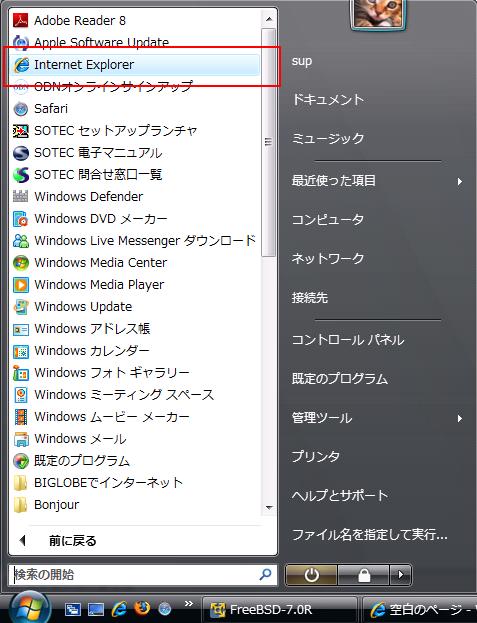This screenshot has width=477, height=623.
Task: Open 既定のプログラム in right pane
Action: tap(340, 379)
